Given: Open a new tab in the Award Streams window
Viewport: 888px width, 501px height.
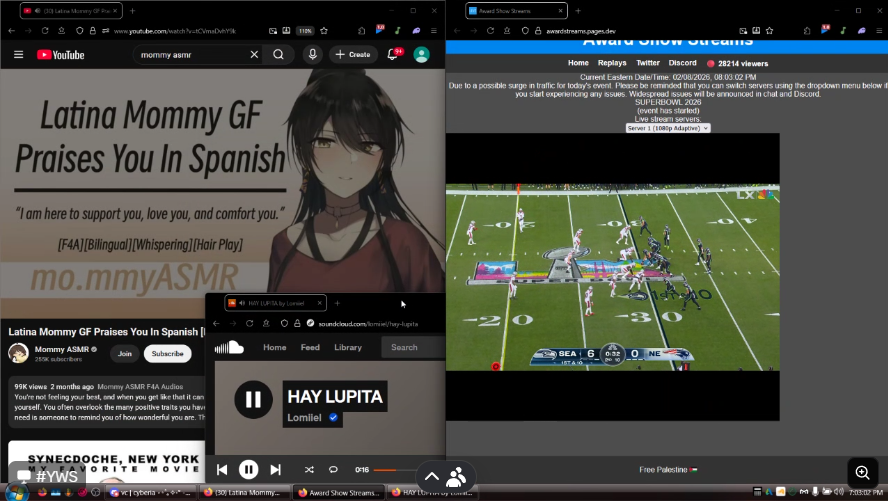Looking at the screenshot, I should 578,11.
